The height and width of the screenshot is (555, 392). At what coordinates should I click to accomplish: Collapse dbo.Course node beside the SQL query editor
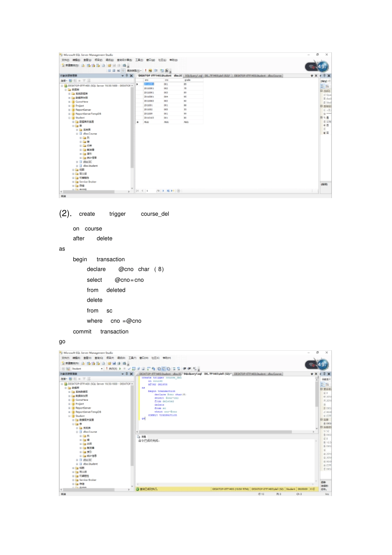pyautogui.click(x=77, y=432)
